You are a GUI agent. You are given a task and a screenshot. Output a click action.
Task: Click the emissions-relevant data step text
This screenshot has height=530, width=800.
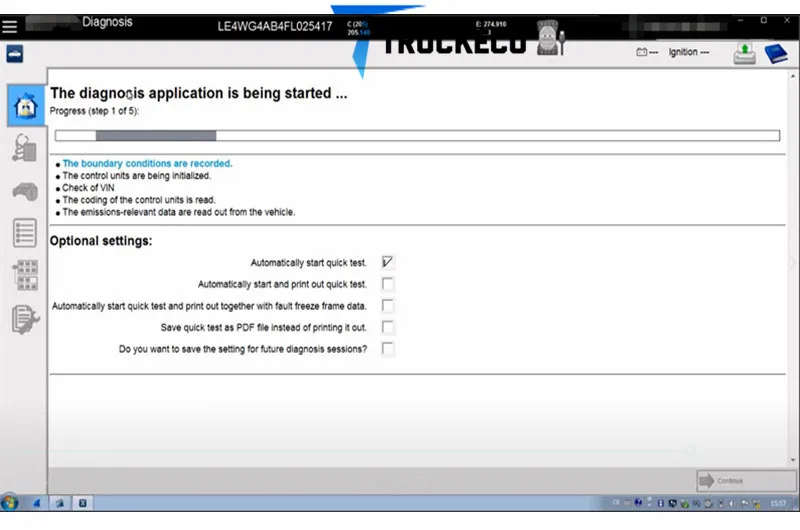click(179, 212)
